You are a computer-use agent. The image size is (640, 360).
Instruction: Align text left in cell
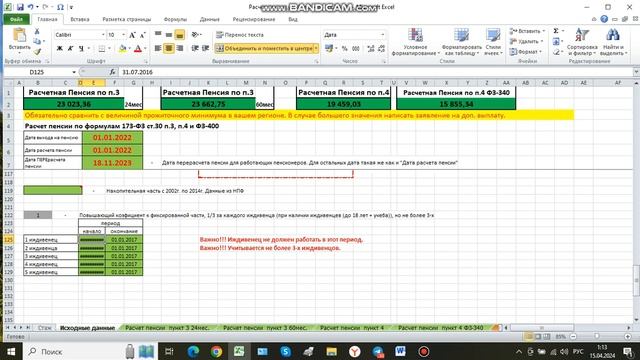pyautogui.click(x=158, y=48)
